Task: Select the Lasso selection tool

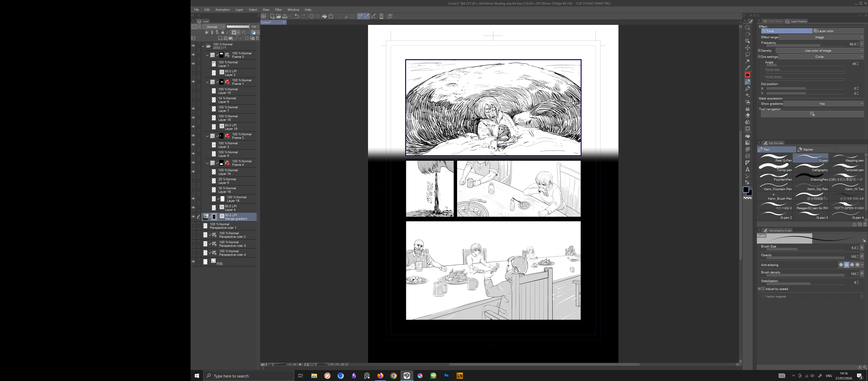Action: click(x=747, y=55)
